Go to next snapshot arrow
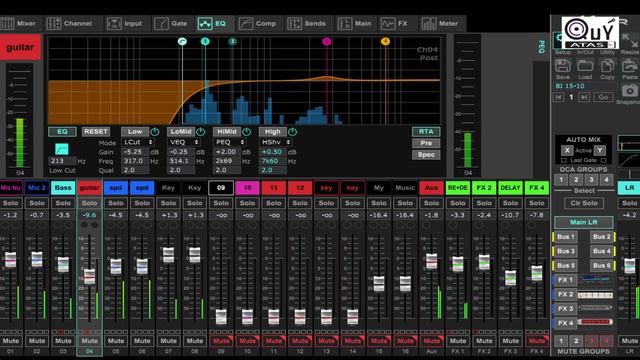This screenshot has height=360, width=640. (x=584, y=97)
